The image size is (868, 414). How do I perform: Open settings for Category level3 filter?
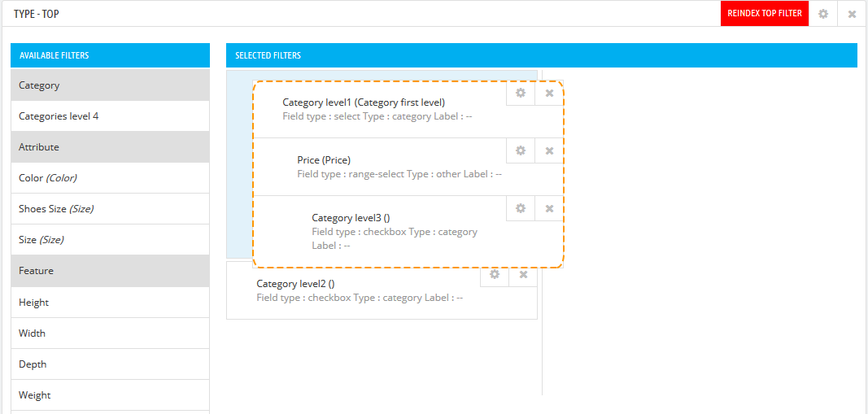tap(521, 208)
